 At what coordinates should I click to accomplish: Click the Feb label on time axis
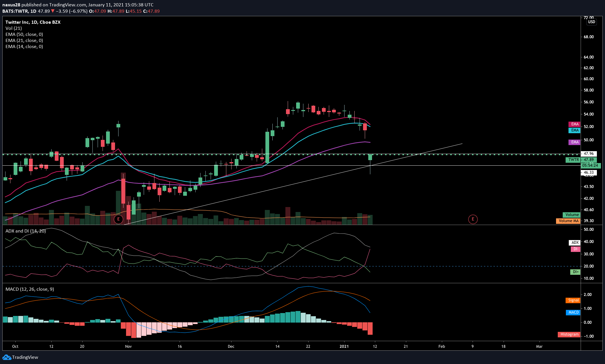pyautogui.click(x=442, y=346)
